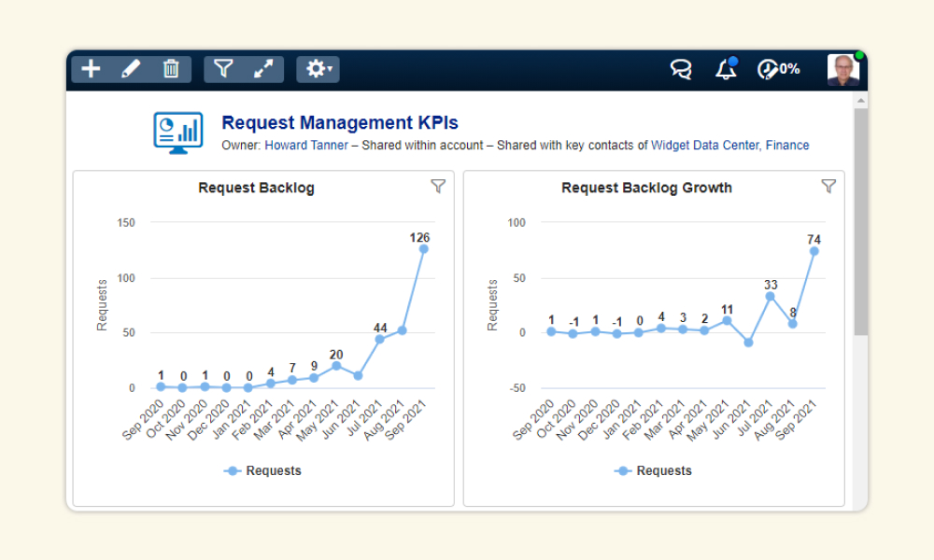
Task: Select the 126 data point for Sep 2021
Action: coord(423,249)
